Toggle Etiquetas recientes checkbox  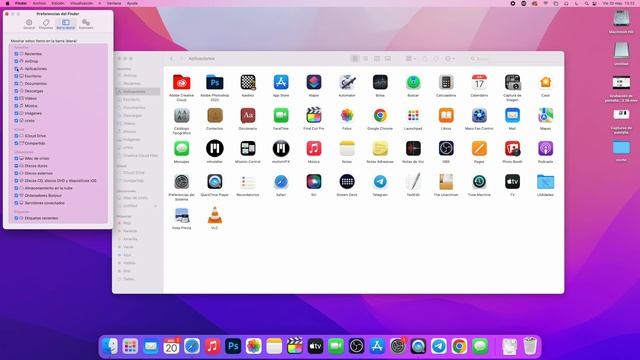[16, 218]
